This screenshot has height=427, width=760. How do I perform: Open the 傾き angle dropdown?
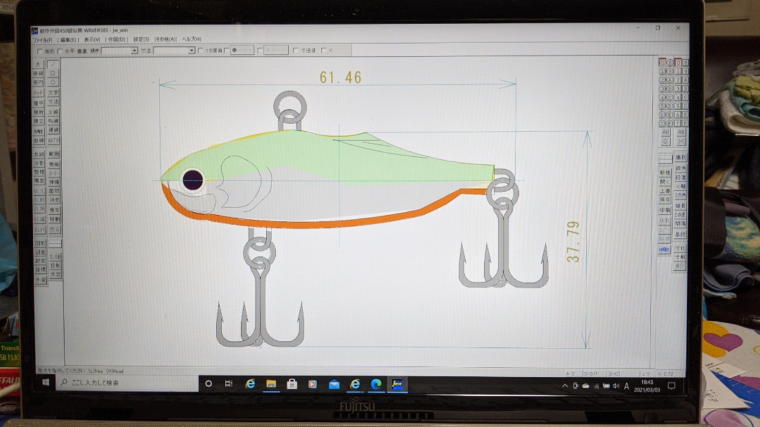[119, 50]
